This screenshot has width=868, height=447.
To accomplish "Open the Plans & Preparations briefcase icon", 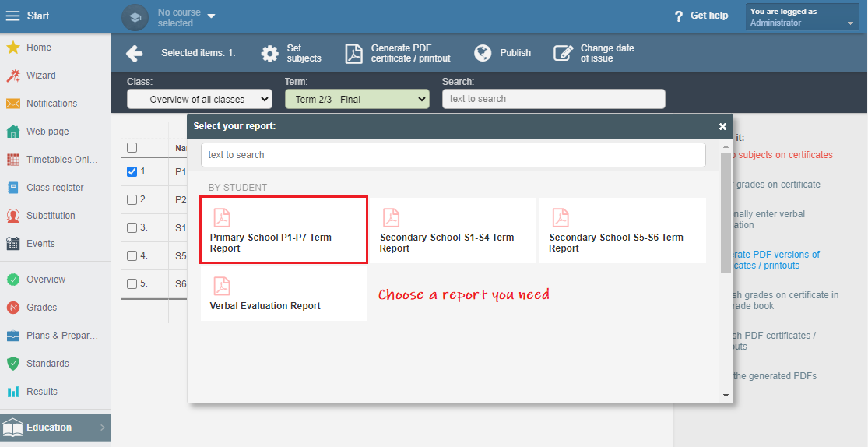I will (13, 336).
